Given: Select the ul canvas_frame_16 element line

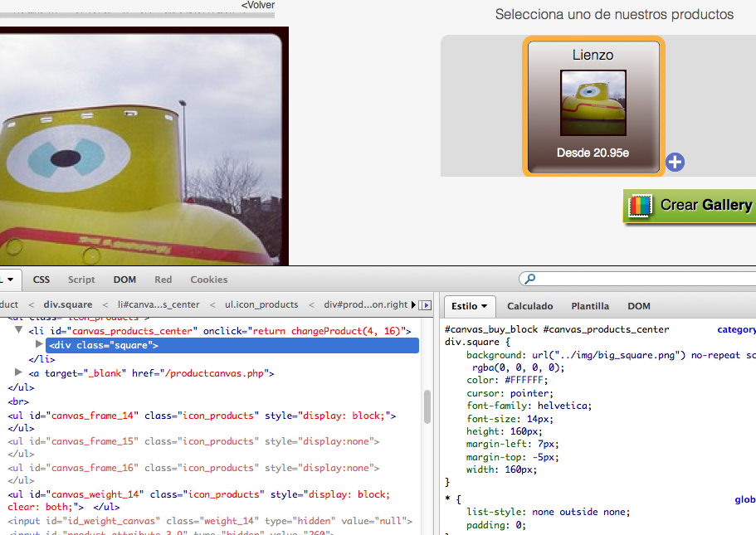Looking at the screenshot, I should click(x=193, y=468).
